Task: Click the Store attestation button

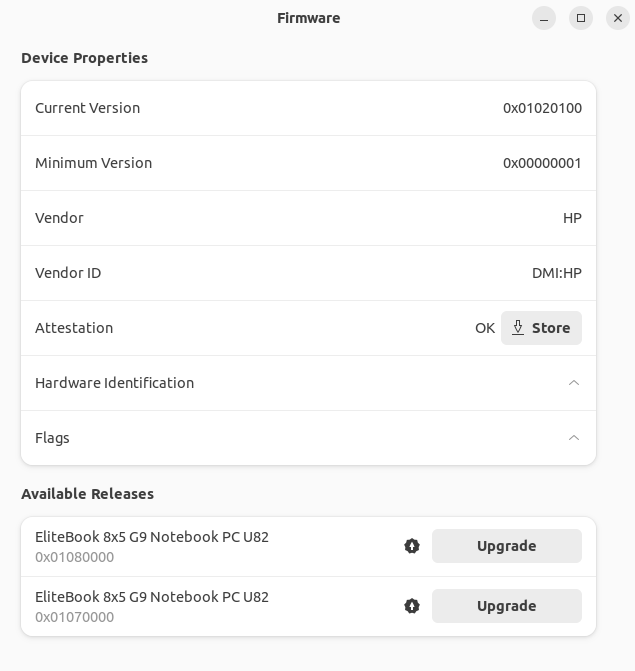Action: [541, 328]
